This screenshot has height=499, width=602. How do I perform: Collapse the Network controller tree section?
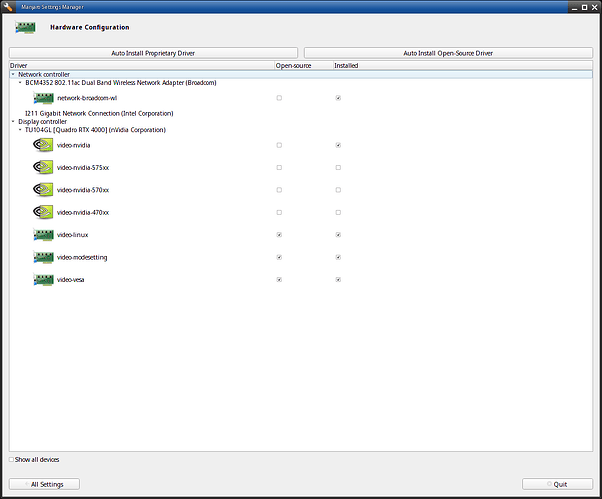point(12,74)
